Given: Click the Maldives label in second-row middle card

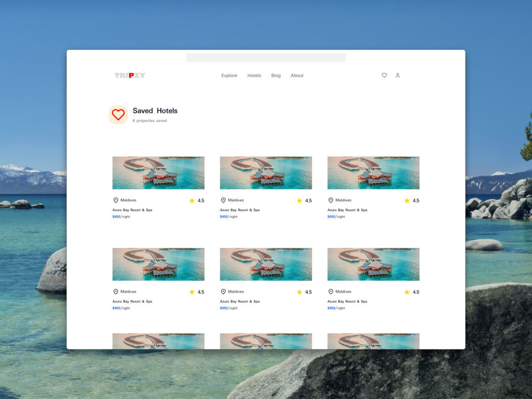Looking at the screenshot, I should click(x=236, y=292).
